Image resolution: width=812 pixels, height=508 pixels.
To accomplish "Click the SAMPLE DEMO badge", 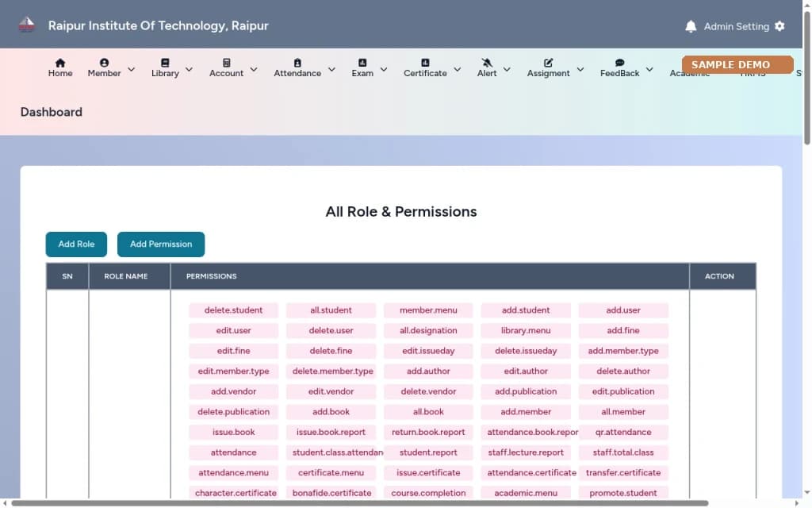I will point(737,65).
